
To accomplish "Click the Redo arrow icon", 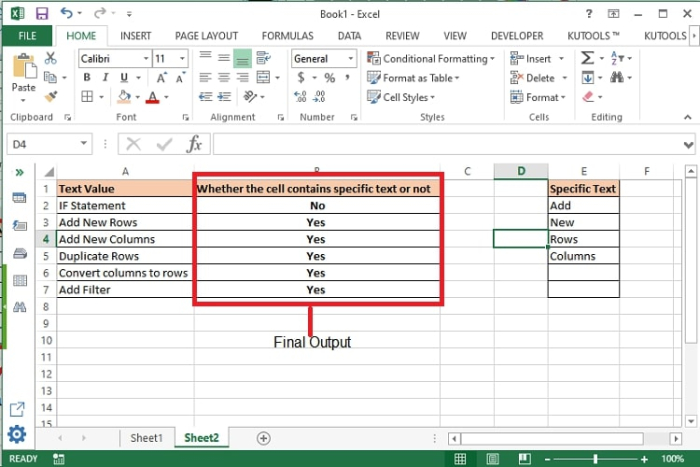I will [100, 13].
